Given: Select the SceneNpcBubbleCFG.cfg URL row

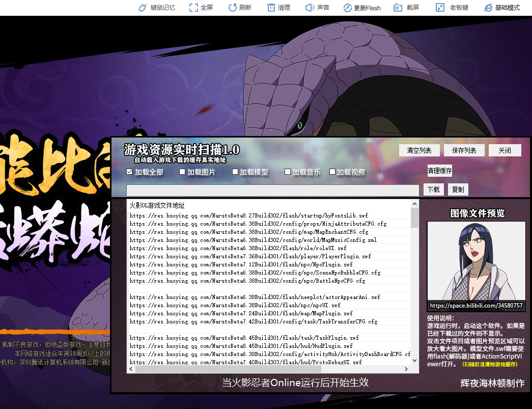Looking at the screenshot, I should 269,272.
